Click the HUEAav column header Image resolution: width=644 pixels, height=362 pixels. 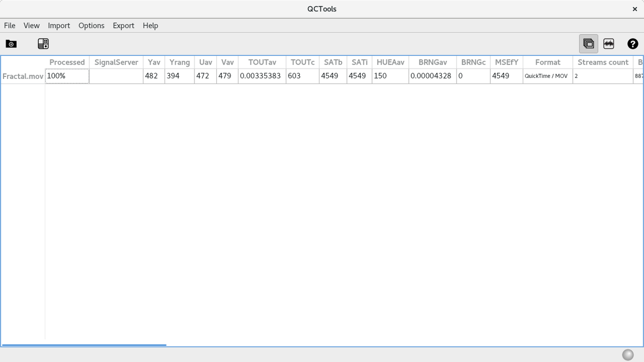tap(391, 62)
